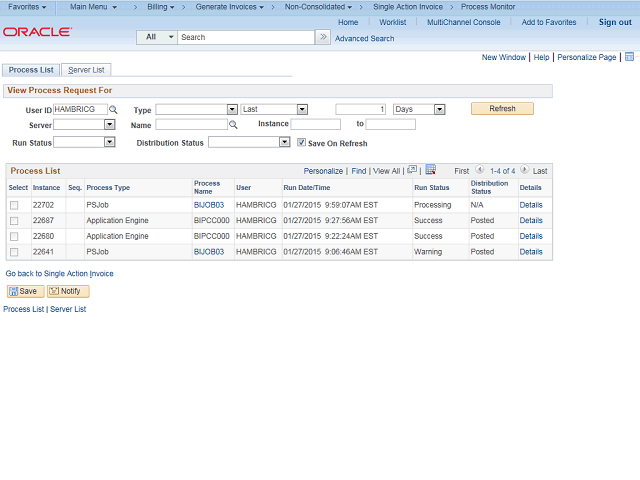The image size is (640, 480).
Task: Open the Days unit dropdown
Action: click(439, 109)
